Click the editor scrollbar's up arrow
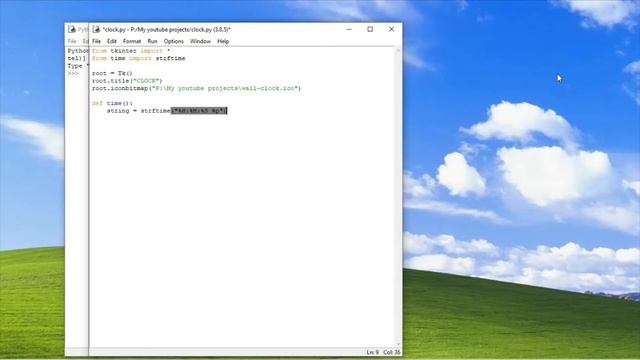Viewport: 640px width, 360px height. tap(398, 50)
